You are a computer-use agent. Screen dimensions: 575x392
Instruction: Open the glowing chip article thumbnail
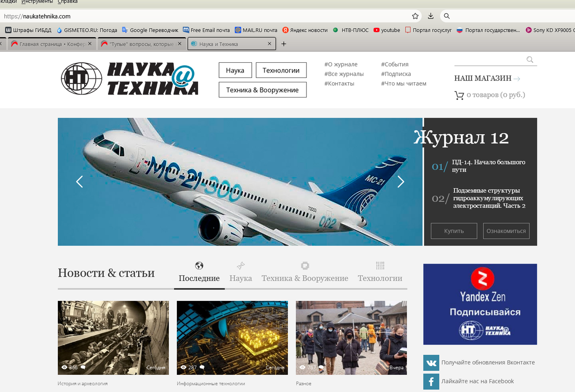[232, 338]
